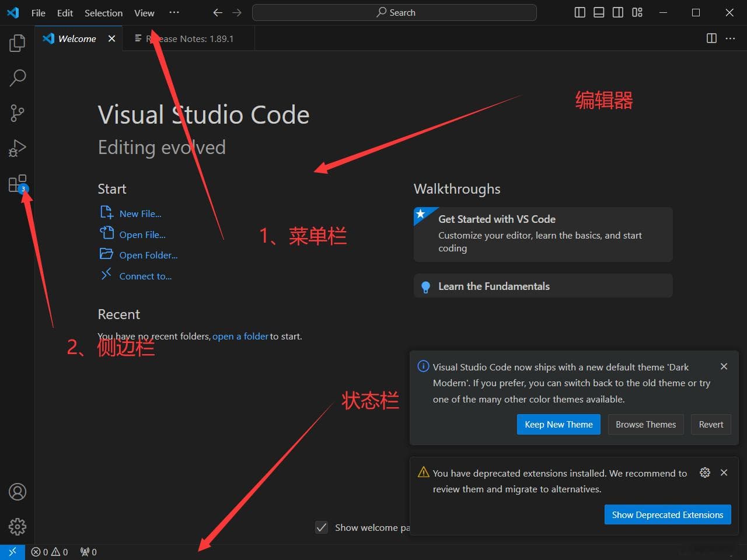Dismiss the Dark Modern theme notification
This screenshot has height=560, width=747.
coord(724,366)
